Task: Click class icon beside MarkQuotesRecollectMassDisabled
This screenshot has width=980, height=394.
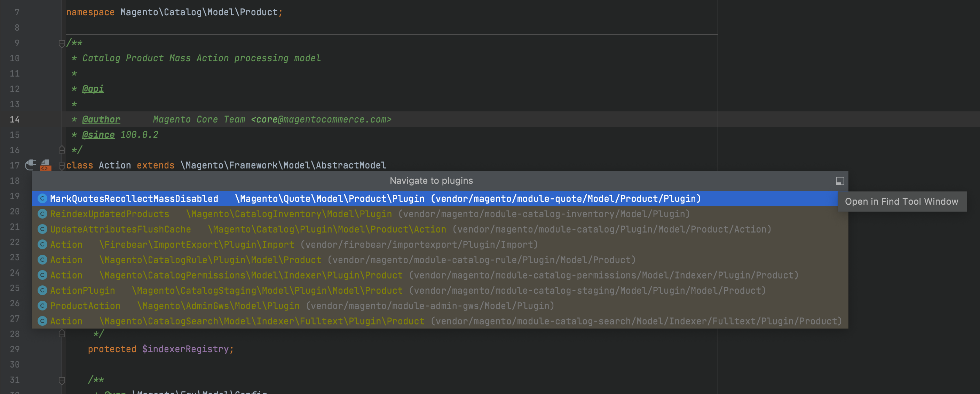Action: pos(42,198)
